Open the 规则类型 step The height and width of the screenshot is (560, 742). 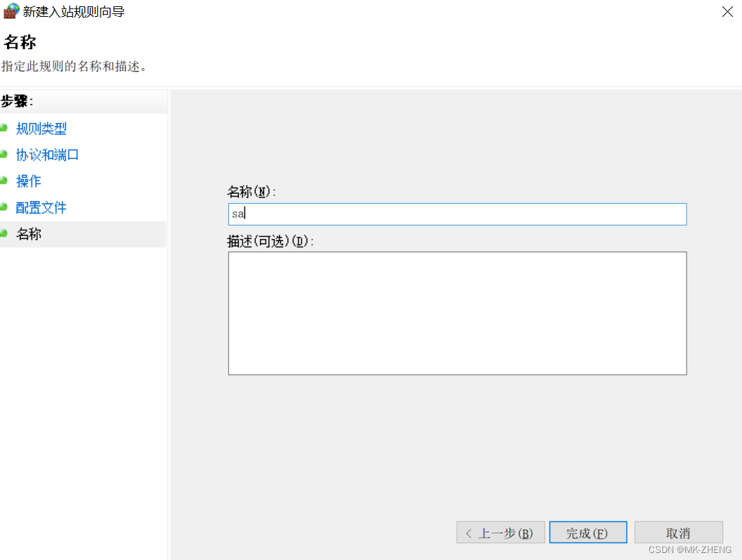41,129
